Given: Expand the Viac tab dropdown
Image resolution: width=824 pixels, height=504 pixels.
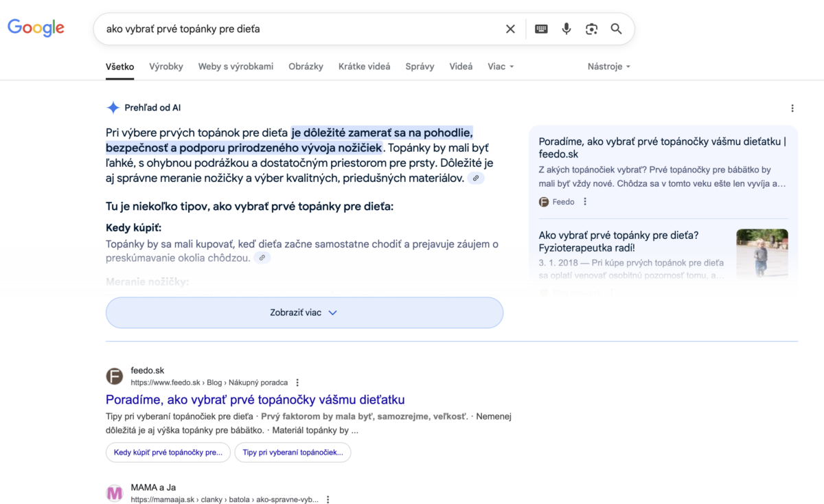Looking at the screenshot, I should point(501,67).
